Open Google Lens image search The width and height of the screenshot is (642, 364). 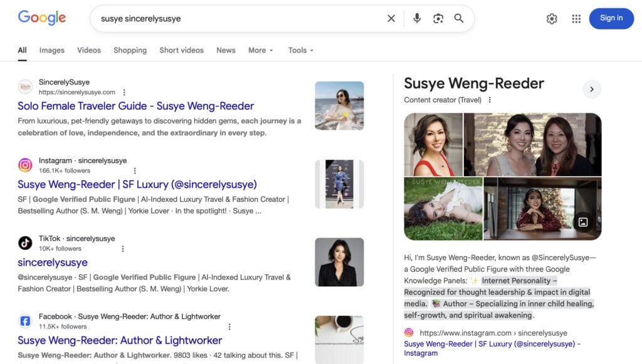point(438,19)
